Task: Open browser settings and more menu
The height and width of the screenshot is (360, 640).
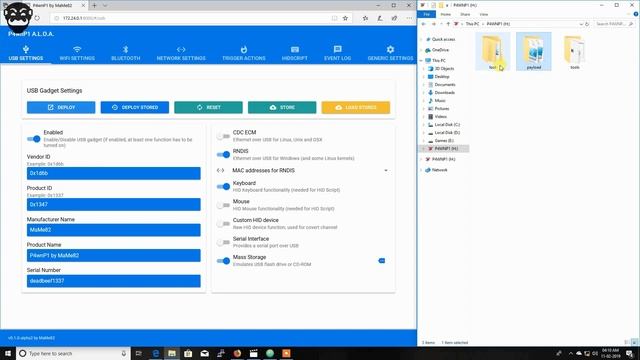Action: (x=409, y=18)
